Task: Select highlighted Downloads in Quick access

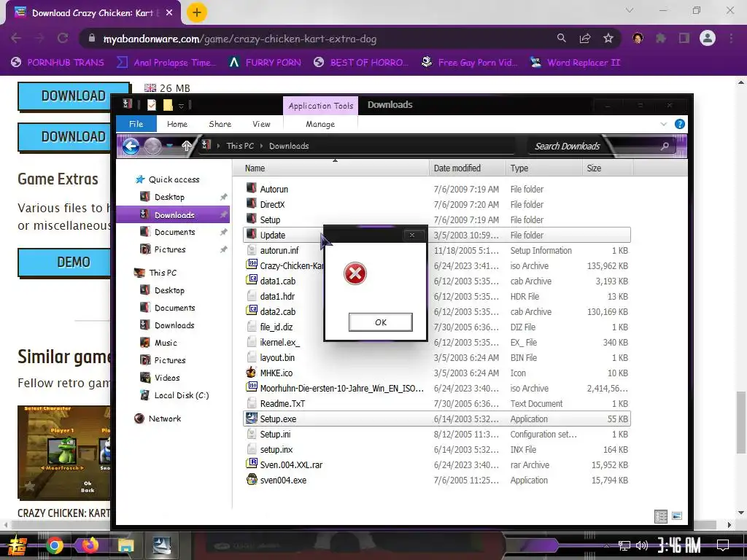Action: tap(173, 215)
